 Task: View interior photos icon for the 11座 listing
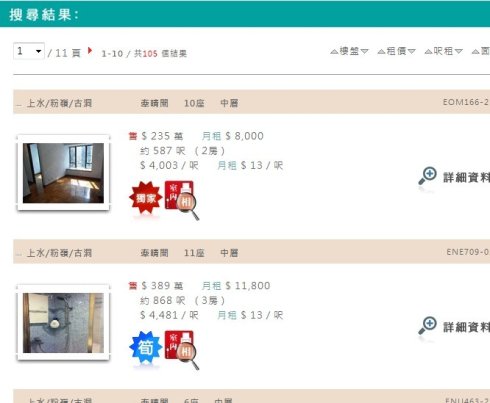click(182, 350)
